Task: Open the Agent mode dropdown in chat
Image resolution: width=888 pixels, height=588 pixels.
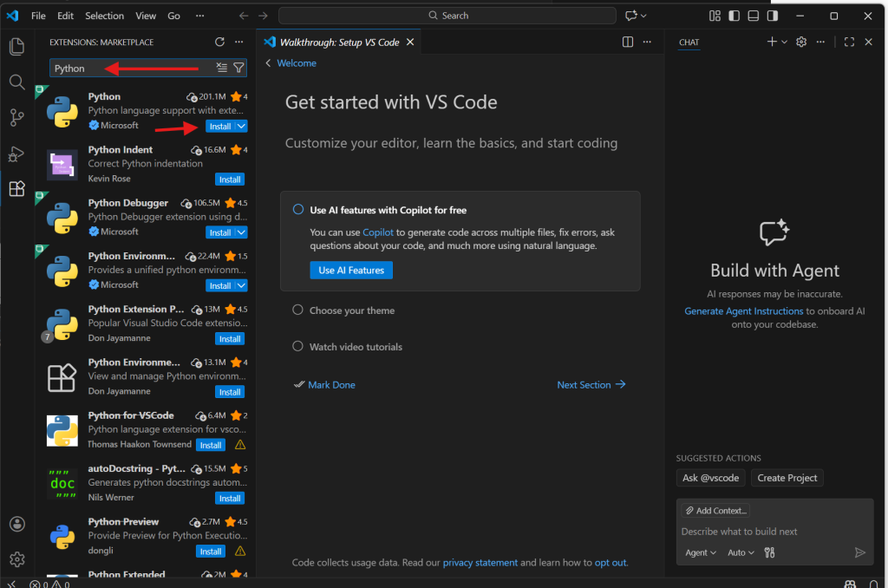Action: (x=701, y=552)
